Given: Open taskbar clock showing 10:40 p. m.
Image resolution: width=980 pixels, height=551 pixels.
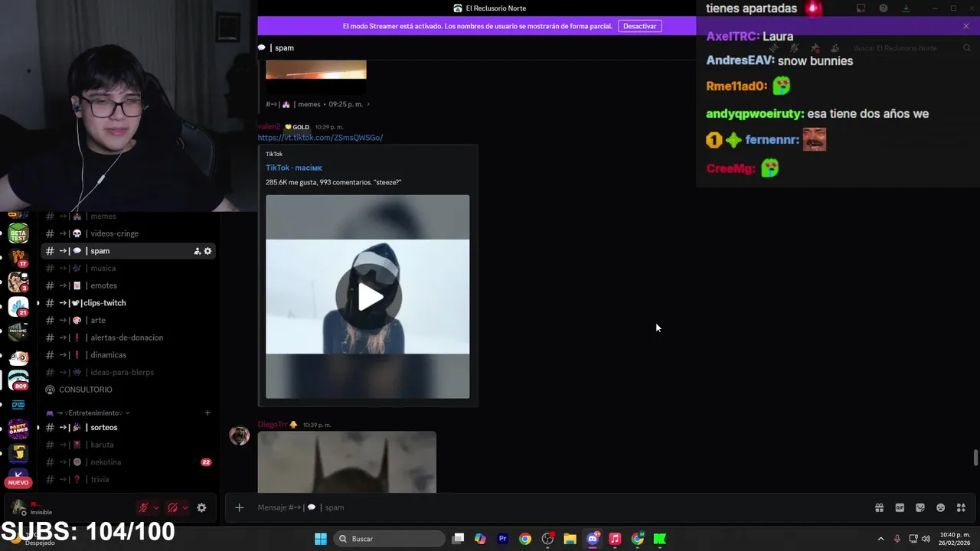Looking at the screenshot, I should coord(954,539).
